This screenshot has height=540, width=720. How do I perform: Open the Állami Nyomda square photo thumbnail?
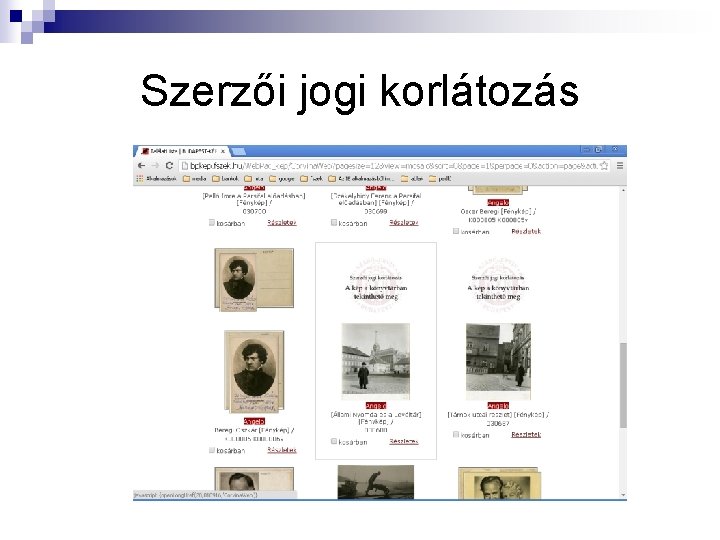click(x=376, y=361)
